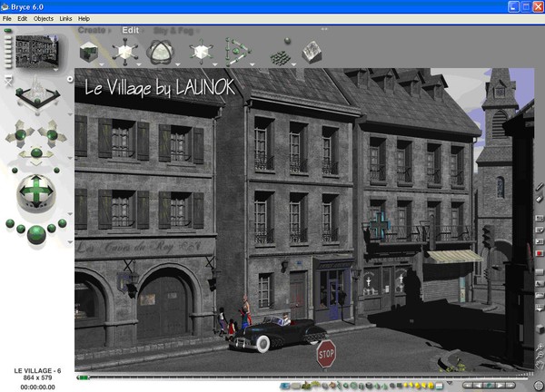Screen dimensions: 545x392
Task: Expand the Reposition tool dropdown triangle
Action: pos(215,64)
